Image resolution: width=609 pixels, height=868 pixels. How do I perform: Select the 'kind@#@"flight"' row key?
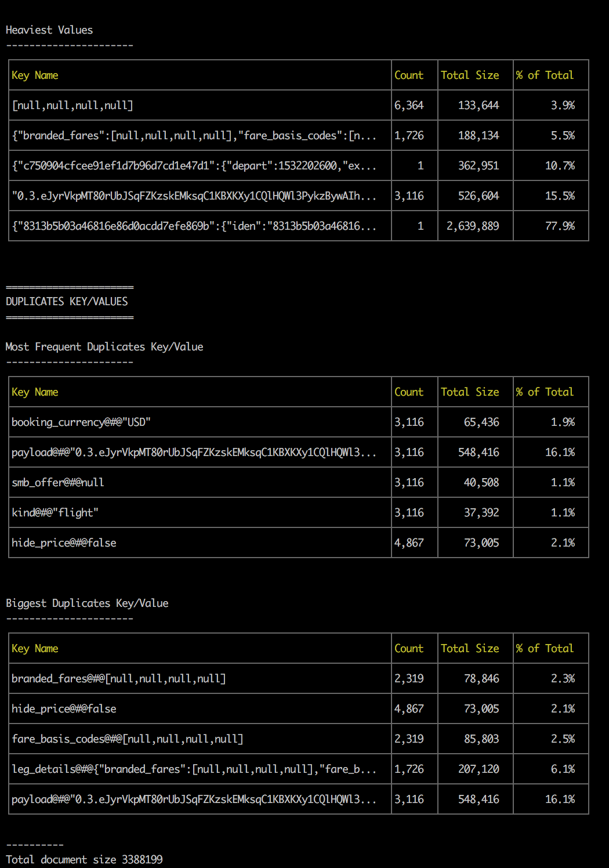click(x=55, y=513)
